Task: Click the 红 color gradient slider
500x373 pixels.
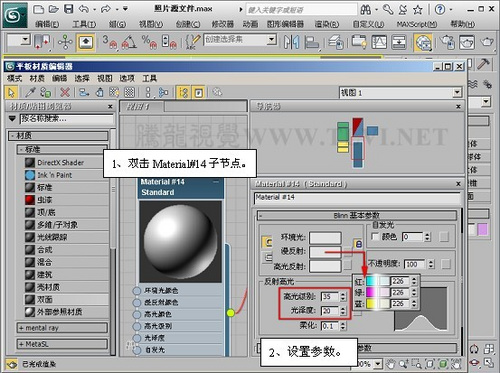Action: pos(377,281)
